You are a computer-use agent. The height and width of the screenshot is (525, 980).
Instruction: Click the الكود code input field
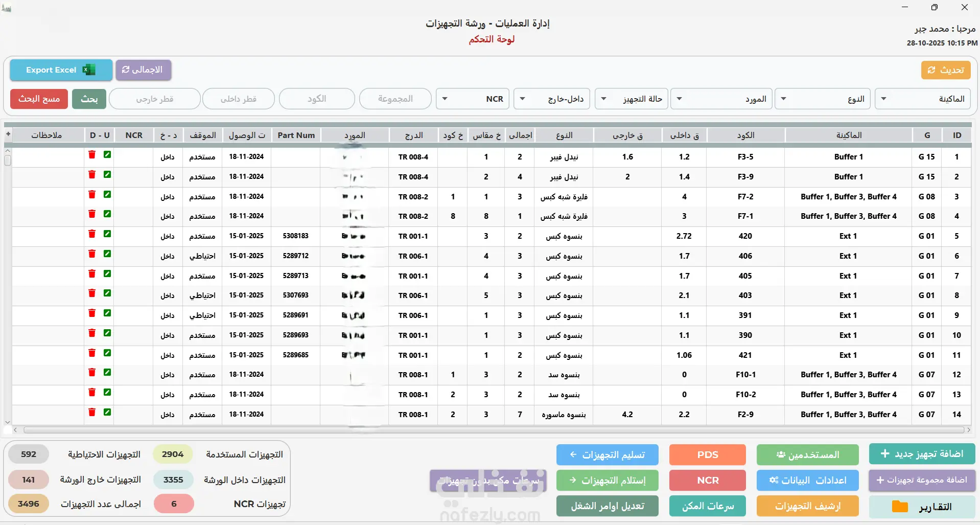pyautogui.click(x=317, y=99)
